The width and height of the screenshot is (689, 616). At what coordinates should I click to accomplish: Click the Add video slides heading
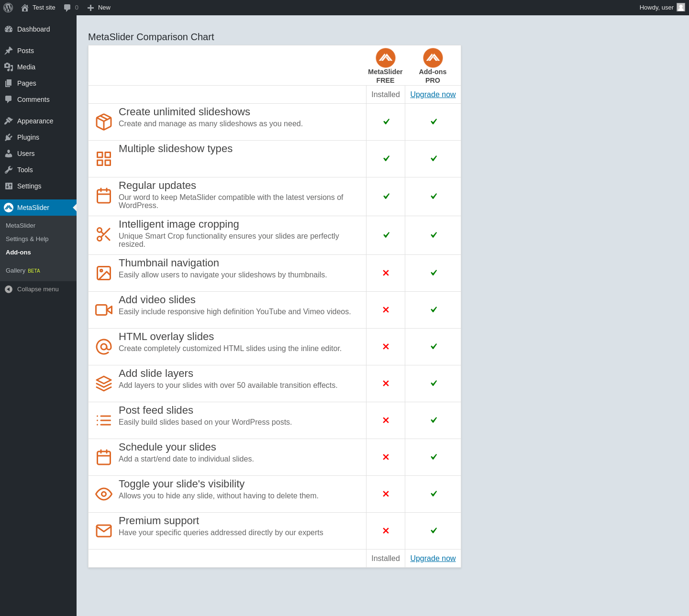point(157,300)
